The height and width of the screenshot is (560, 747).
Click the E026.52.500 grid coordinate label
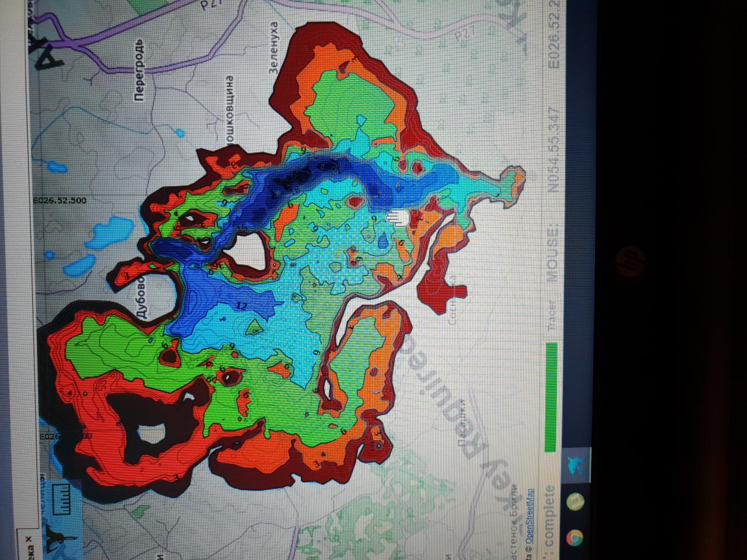[x=59, y=201]
